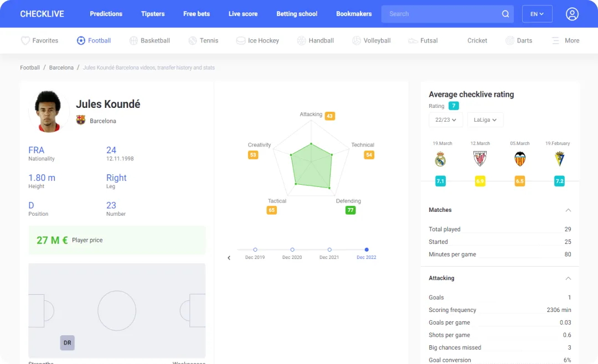The height and width of the screenshot is (364, 598).
Task: Collapse the Matches section
Action: tap(568, 210)
